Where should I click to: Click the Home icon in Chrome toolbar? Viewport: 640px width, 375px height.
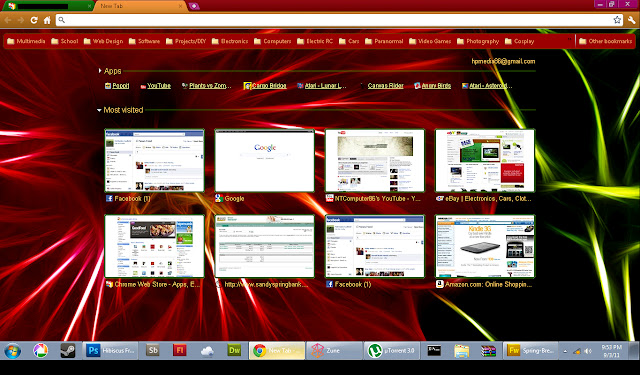click(47, 20)
